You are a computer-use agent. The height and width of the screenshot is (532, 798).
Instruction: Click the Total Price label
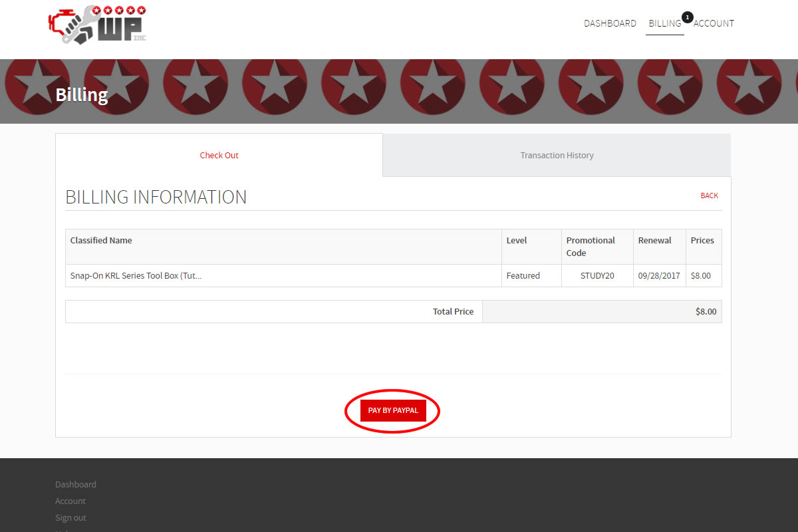[453, 311]
